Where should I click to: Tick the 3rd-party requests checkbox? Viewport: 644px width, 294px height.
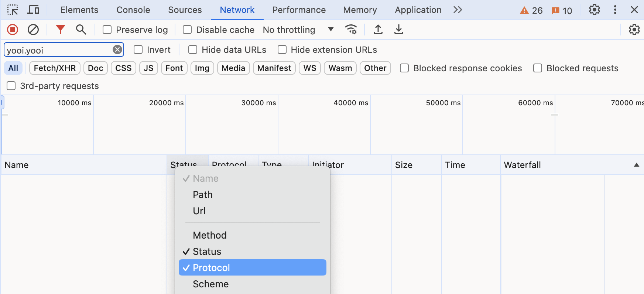click(11, 86)
